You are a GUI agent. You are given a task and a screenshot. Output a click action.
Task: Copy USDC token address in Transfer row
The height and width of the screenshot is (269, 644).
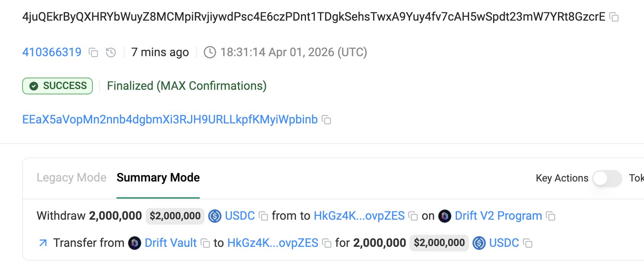527,243
